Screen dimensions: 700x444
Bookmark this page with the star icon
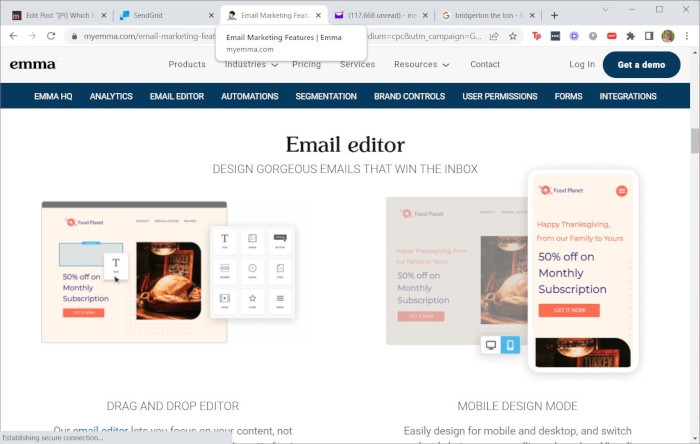512,37
